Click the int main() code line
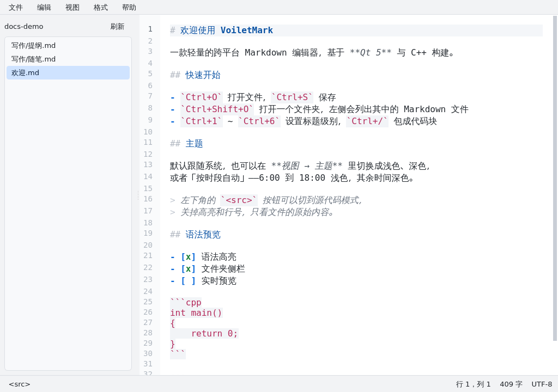Image resolution: width=558 pixels, height=392 pixels. 196,313
